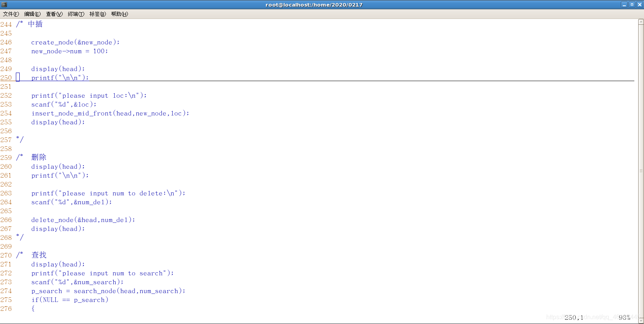Open the 终端(T) menu
The width and height of the screenshot is (644, 324).
[x=76, y=14]
